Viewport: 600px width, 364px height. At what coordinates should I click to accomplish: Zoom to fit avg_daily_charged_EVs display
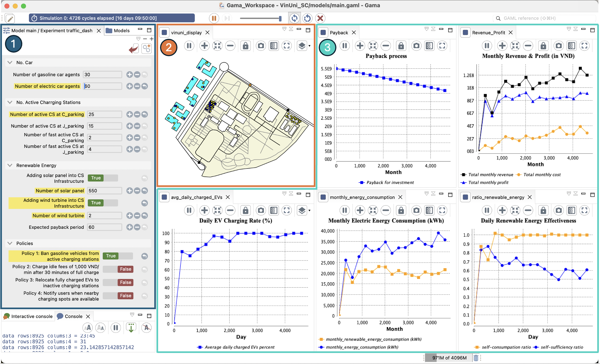point(217,210)
